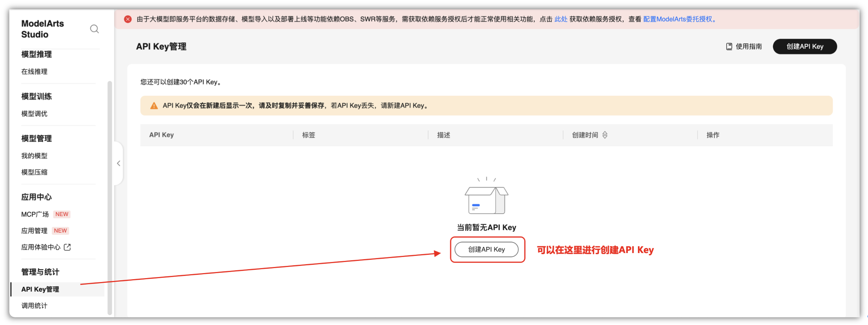Click the 操作 column header
Viewport: 868px width, 325px height.
(713, 135)
